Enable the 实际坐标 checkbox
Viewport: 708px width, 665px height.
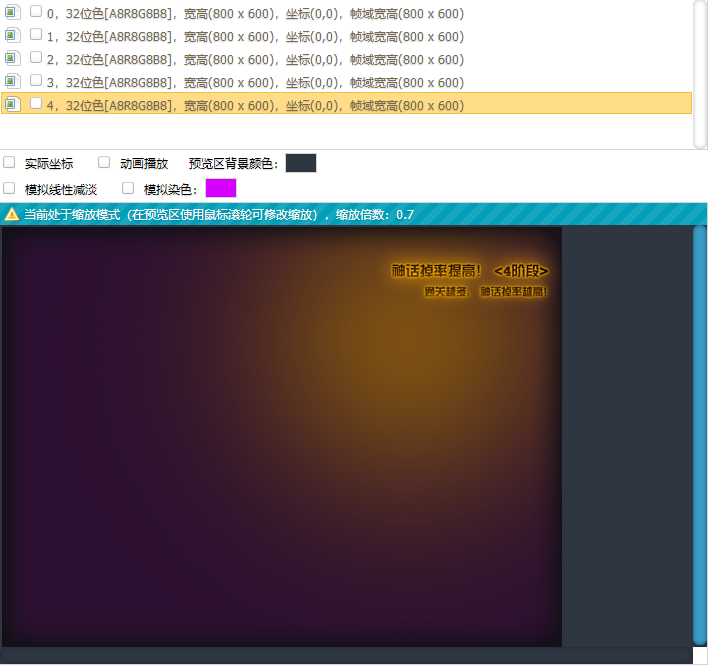(9, 162)
